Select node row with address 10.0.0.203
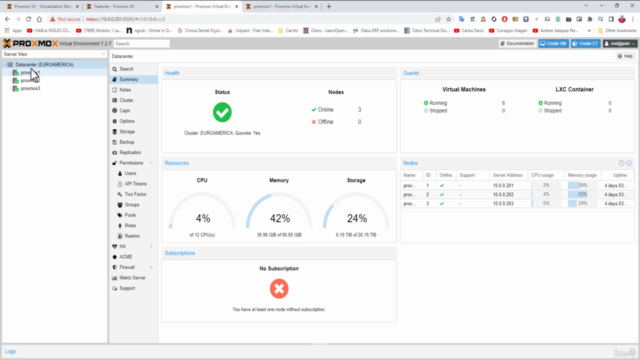The image size is (640, 360). coord(517,203)
